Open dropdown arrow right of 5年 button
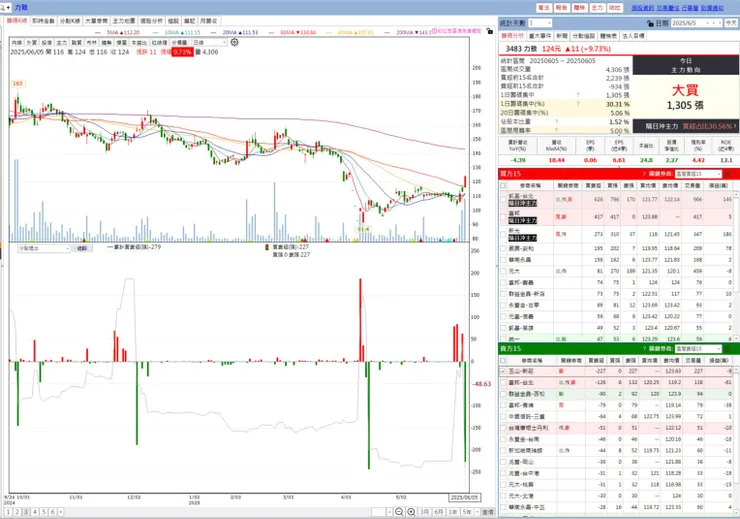 (478, 512)
